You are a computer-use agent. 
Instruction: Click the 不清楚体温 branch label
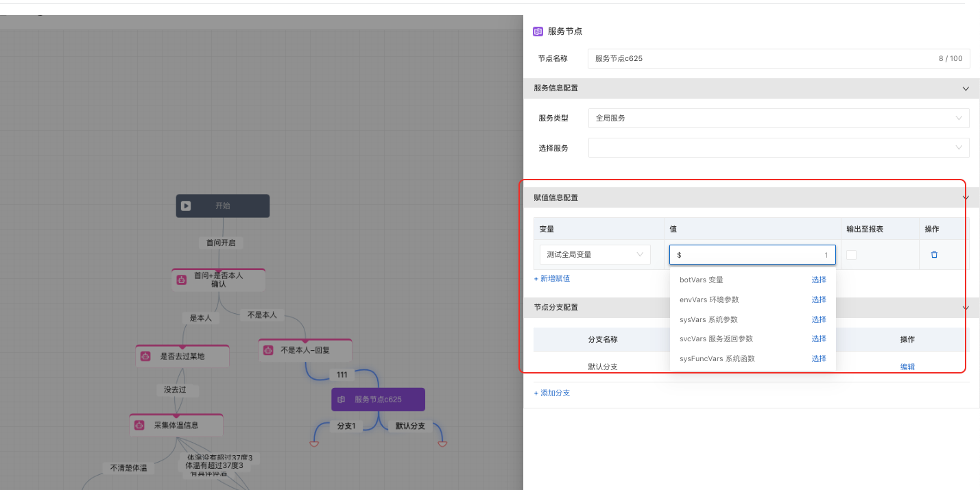coord(129,468)
